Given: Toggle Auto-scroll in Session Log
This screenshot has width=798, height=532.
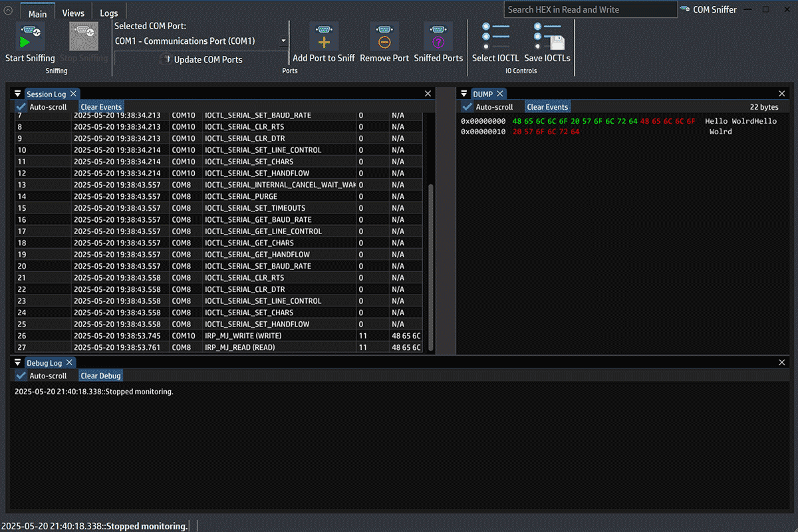Looking at the screenshot, I should 21,107.
